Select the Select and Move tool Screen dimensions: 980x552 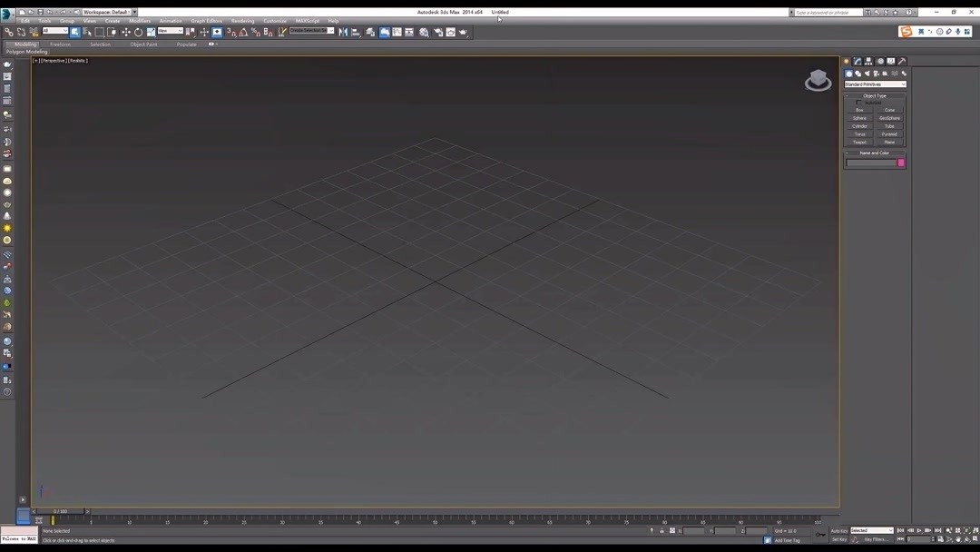coord(127,31)
